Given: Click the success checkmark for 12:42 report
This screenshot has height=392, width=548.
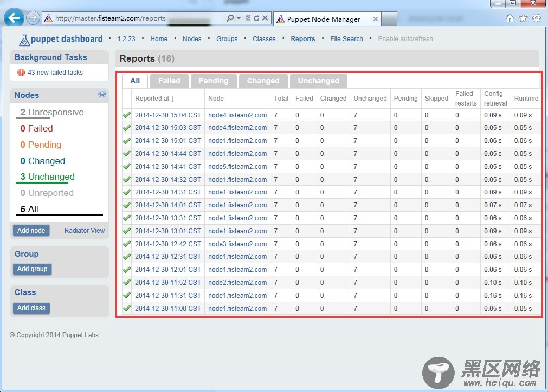Looking at the screenshot, I should (x=127, y=244).
